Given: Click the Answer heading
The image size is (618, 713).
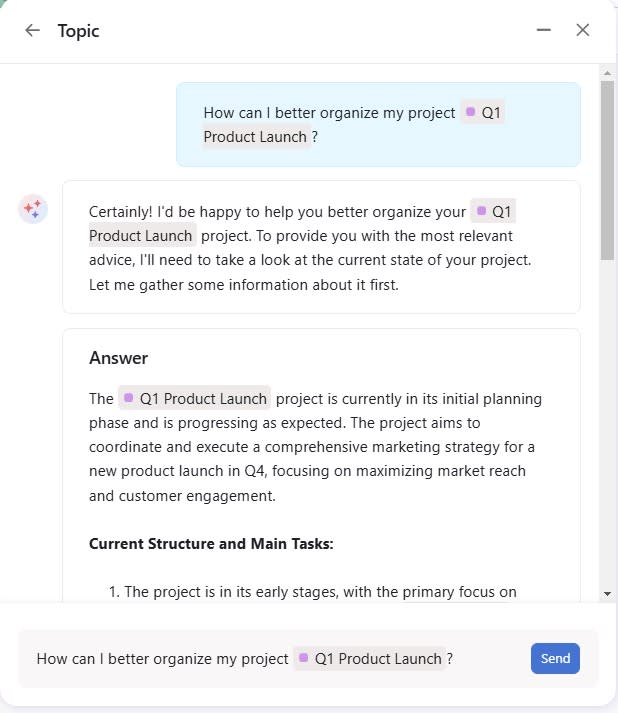Looking at the screenshot, I should [118, 358].
